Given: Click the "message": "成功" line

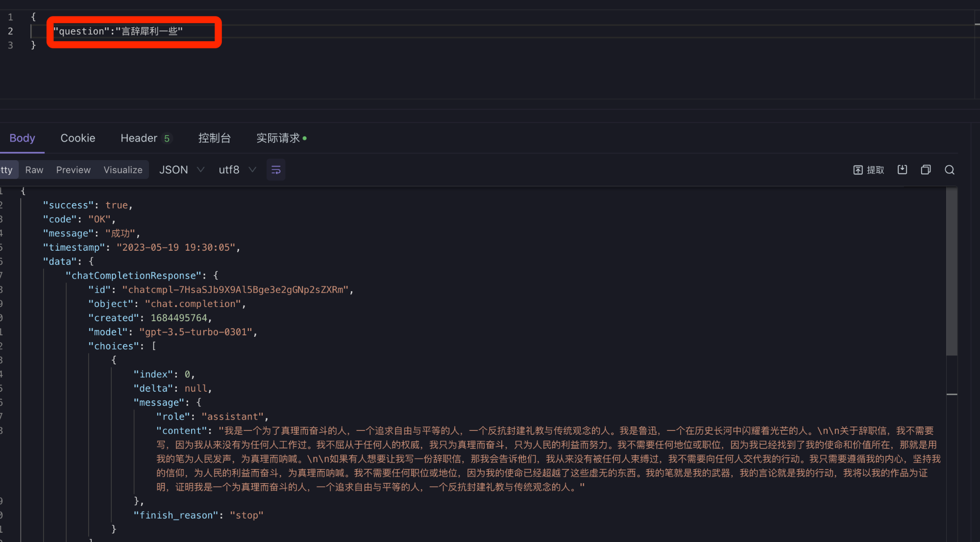Looking at the screenshot, I should click(x=91, y=234).
